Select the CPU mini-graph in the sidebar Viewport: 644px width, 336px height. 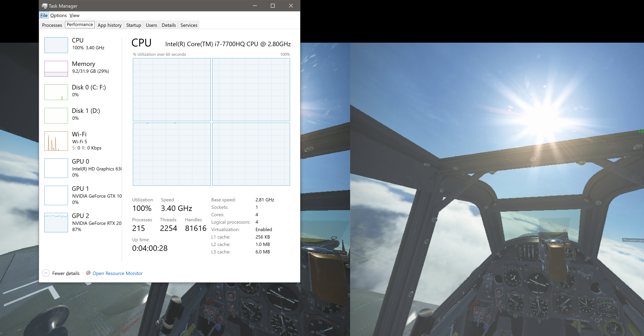[56, 45]
